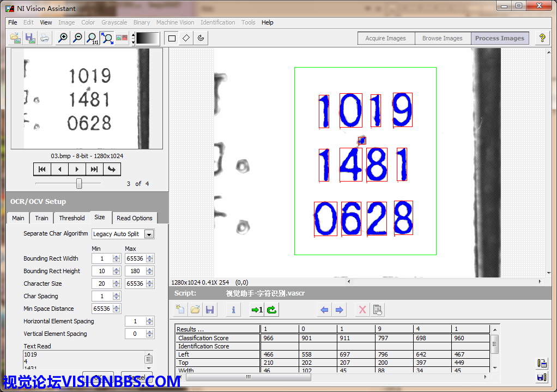Go to the first image
The image size is (557, 392).
pos(42,169)
